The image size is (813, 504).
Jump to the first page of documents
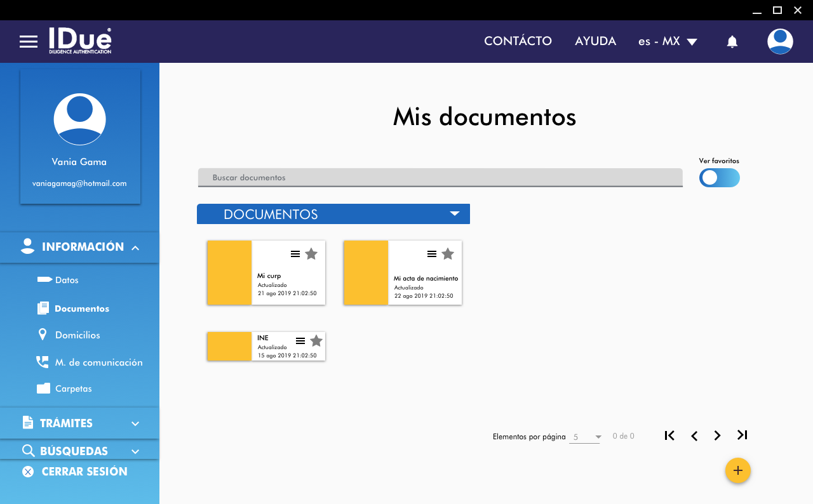click(x=669, y=435)
